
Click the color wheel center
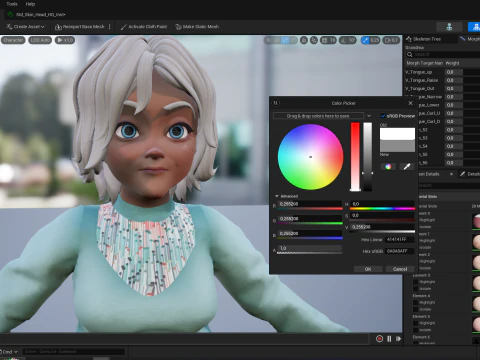point(310,157)
